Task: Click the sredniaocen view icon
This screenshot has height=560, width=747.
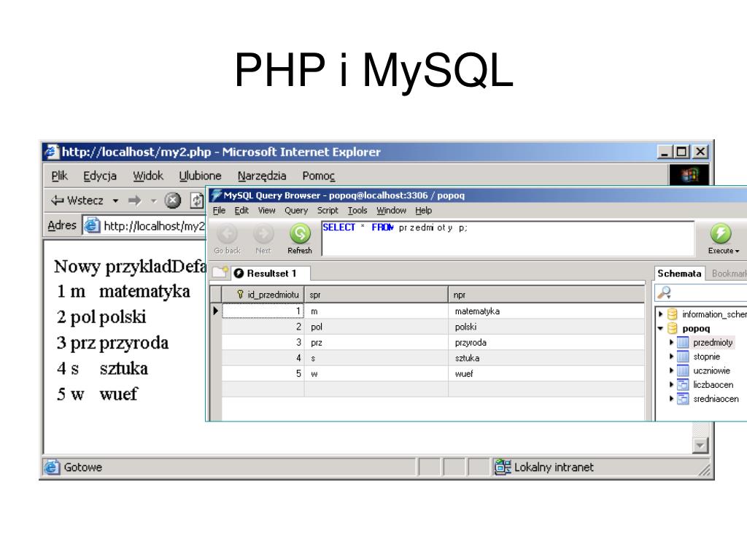Action: click(683, 399)
